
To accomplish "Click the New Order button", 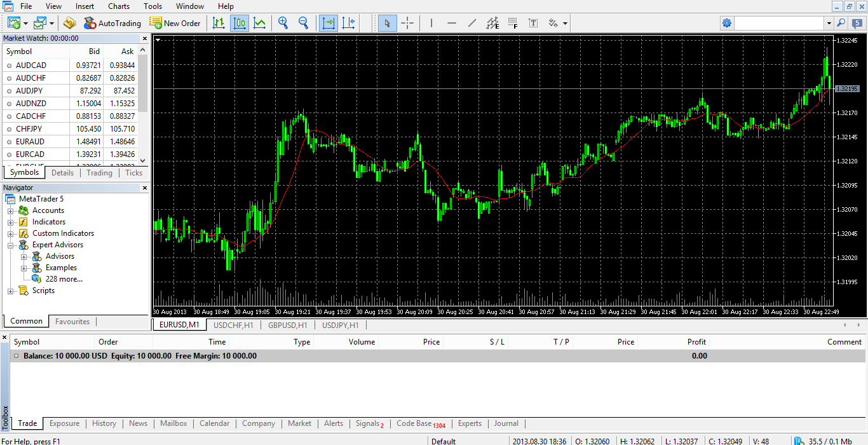I will [175, 23].
